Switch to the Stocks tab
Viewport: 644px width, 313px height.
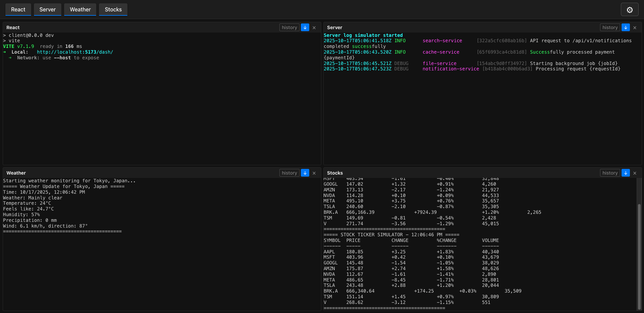pos(113,9)
